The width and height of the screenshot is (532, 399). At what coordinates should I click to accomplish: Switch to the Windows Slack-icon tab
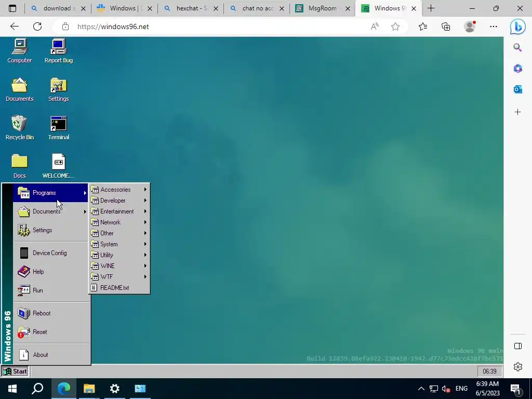(124, 8)
